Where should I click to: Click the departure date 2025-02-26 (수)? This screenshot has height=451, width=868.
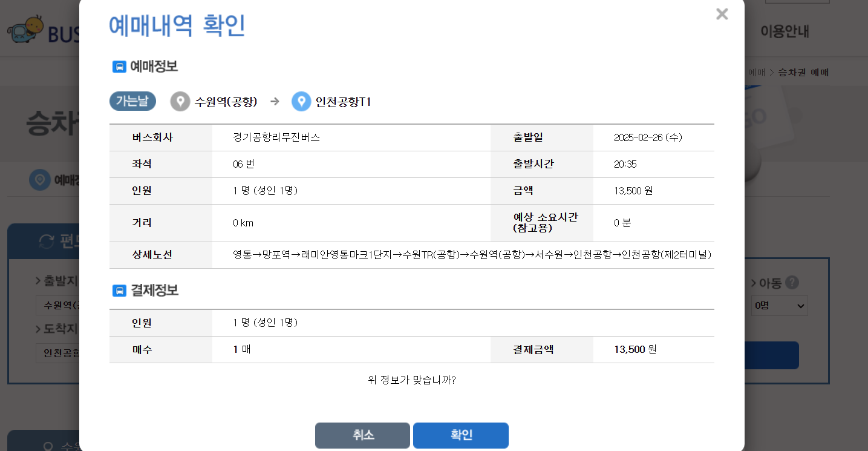point(648,137)
